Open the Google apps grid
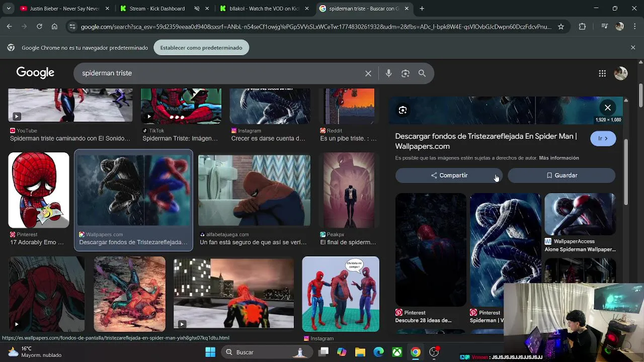 [x=602, y=73]
